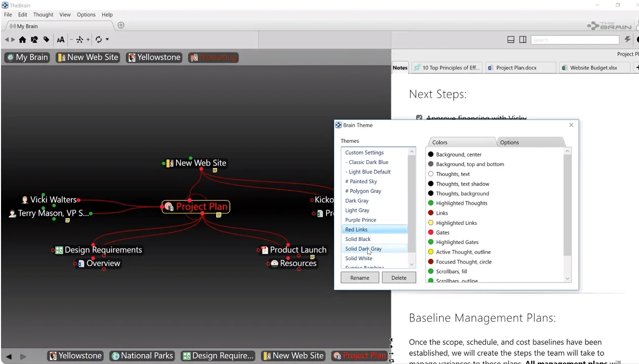This screenshot has width=639, height=364.
Task: Click the Rename theme button
Action: click(x=360, y=277)
